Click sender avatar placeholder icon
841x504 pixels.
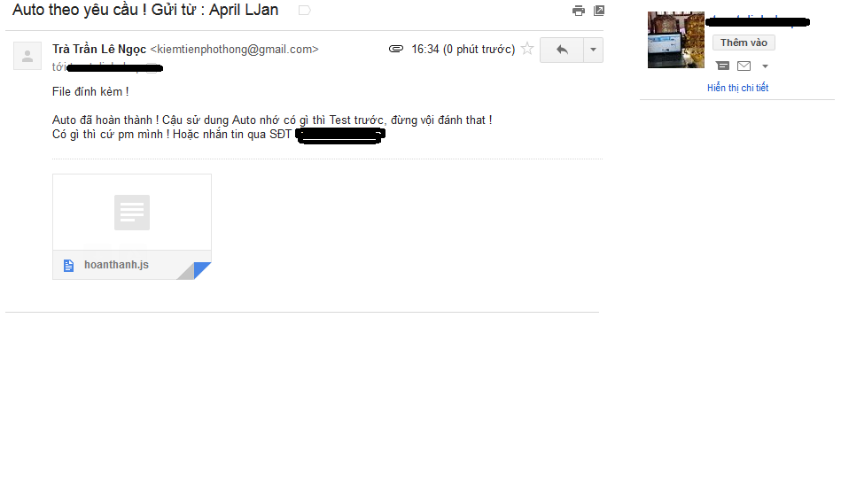(x=27, y=56)
